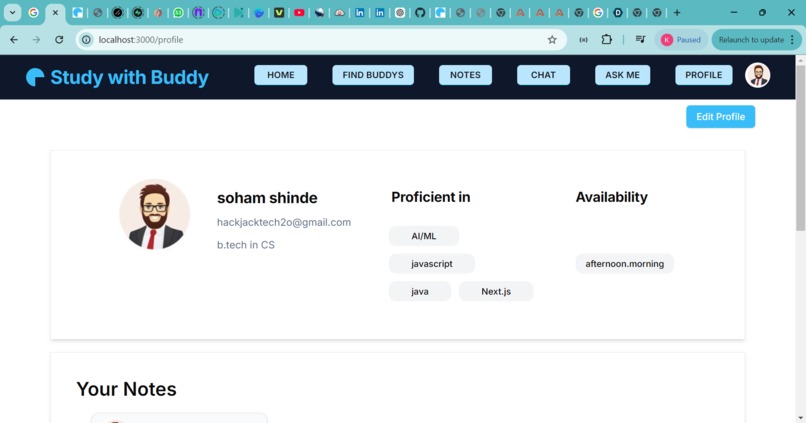Switch to the purple n icon tab
The image size is (806, 423).
click(198, 13)
